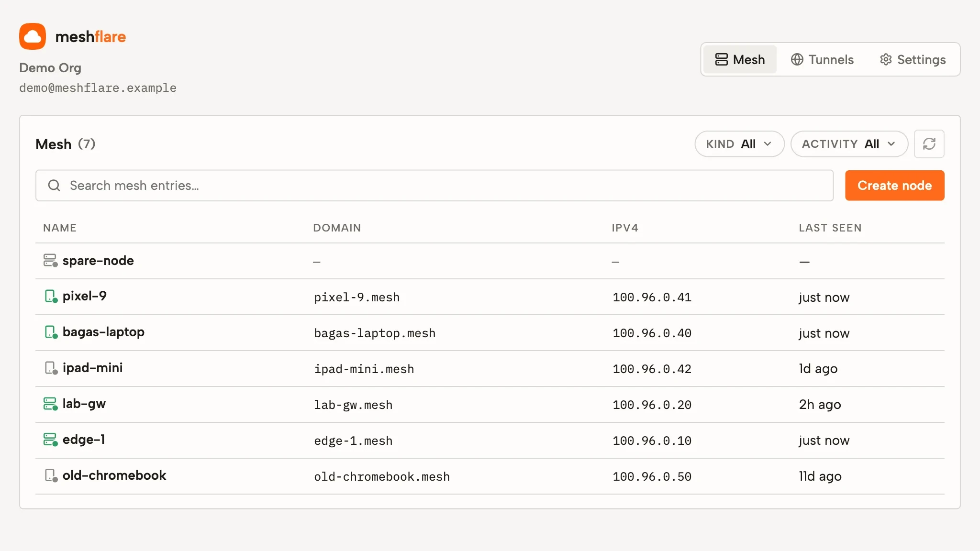Select the pixel-9 entry name

click(x=85, y=297)
